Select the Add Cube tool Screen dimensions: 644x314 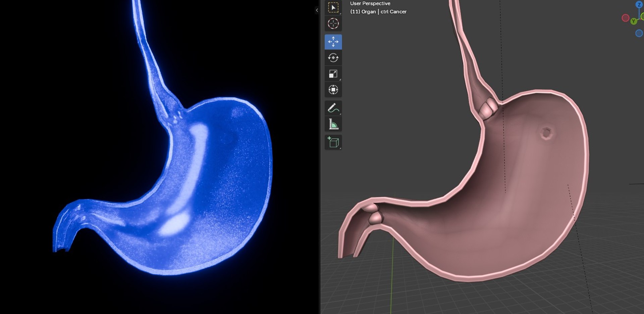(x=333, y=142)
